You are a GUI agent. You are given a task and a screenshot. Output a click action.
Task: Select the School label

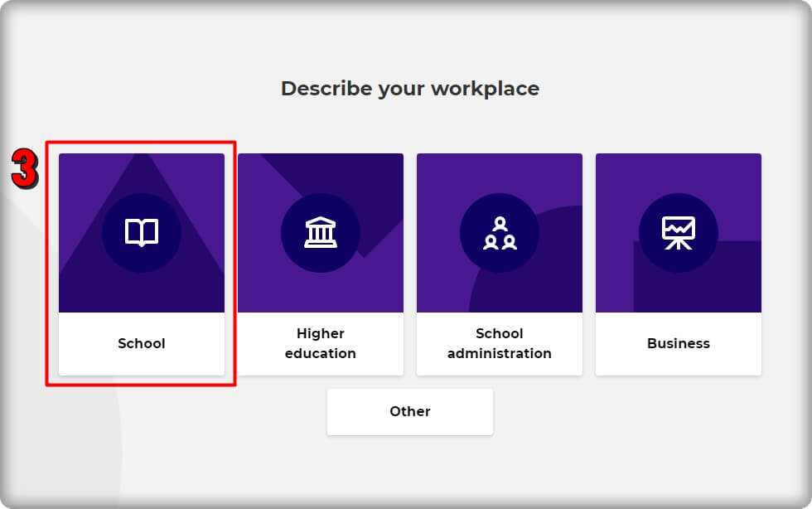point(142,343)
